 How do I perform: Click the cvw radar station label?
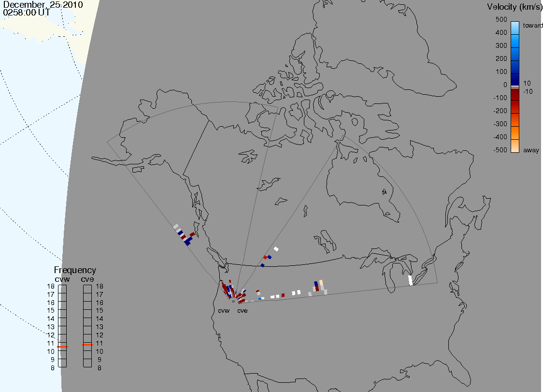[224, 311]
